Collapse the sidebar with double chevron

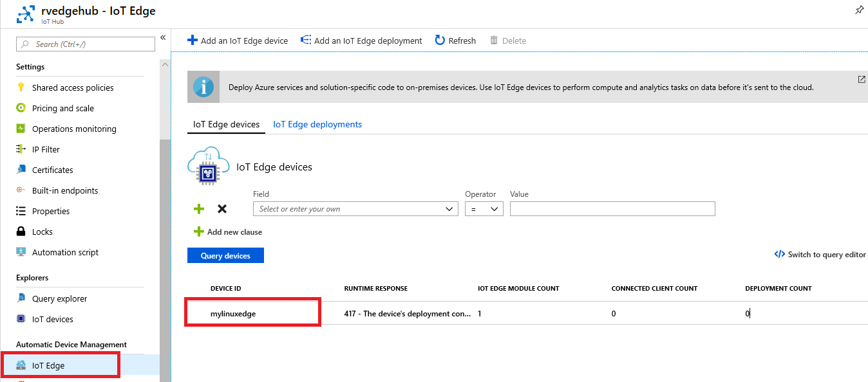pos(163,38)
